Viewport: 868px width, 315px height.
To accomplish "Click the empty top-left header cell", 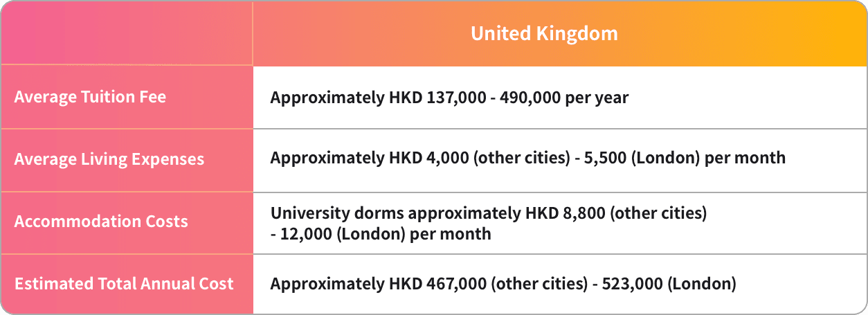I will point(127,34).
